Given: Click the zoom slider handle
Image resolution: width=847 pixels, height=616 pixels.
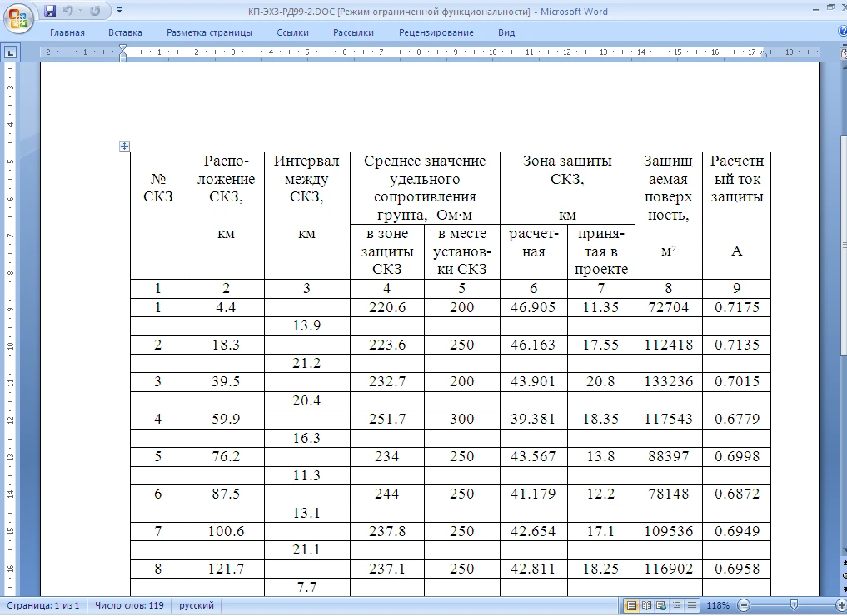Looking at the screenshot, I should coord(794,605).
